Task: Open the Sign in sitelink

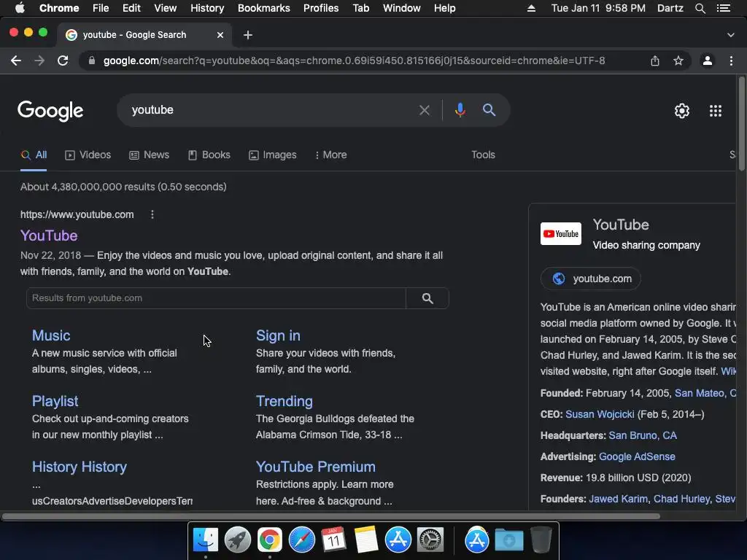Action: (x=278, y=335)
